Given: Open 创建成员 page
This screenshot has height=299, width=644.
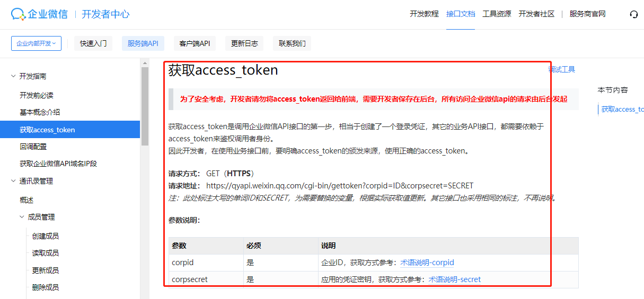Looking at the screenshot, I should click(45, 236).
